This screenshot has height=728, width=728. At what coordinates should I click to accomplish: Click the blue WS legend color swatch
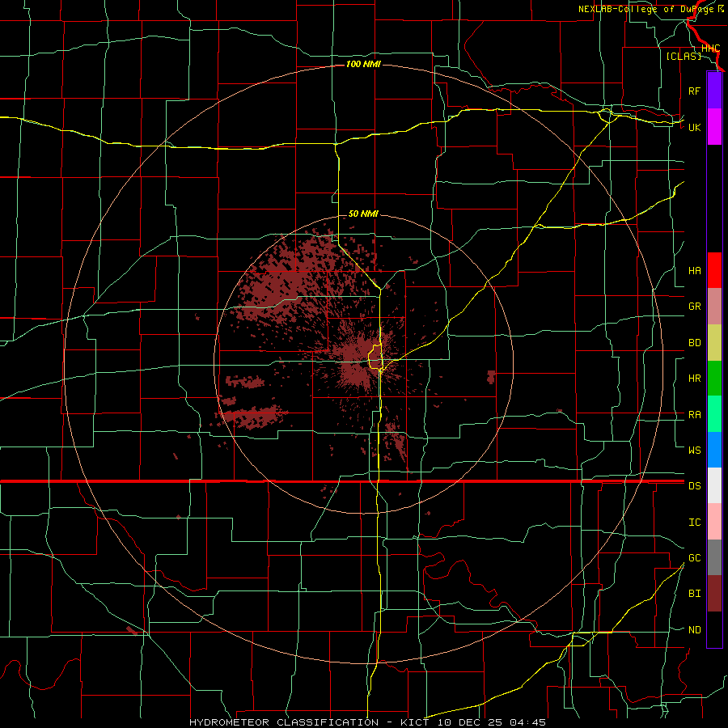714,450
